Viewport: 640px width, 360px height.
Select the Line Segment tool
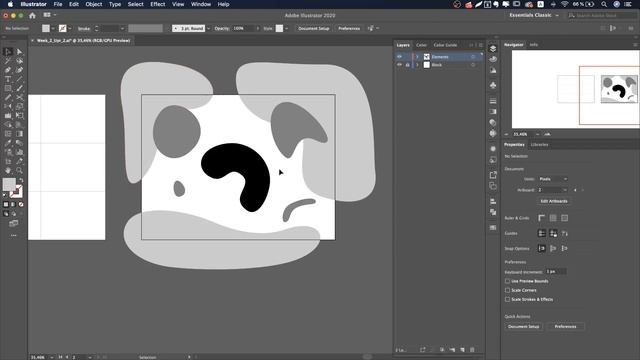[19, 79]
